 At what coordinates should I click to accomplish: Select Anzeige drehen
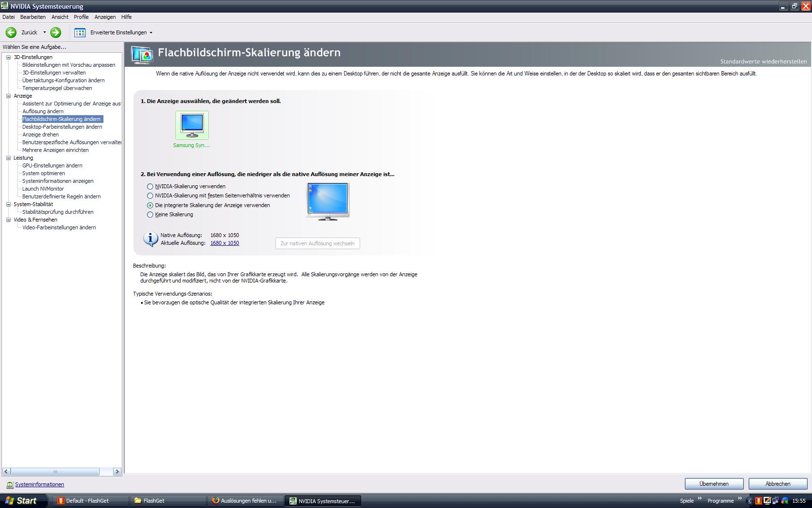[x=41, y=134]
